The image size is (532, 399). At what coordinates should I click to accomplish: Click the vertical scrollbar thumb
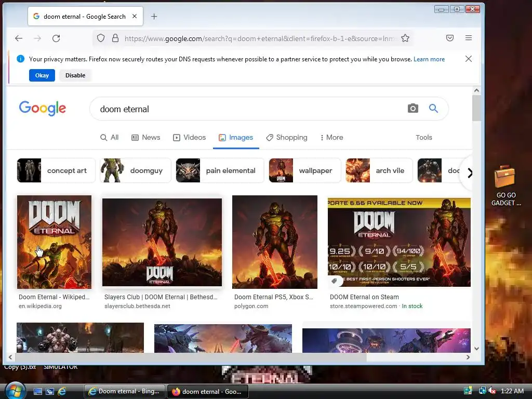pyautogui.click(x=476, y=108)
